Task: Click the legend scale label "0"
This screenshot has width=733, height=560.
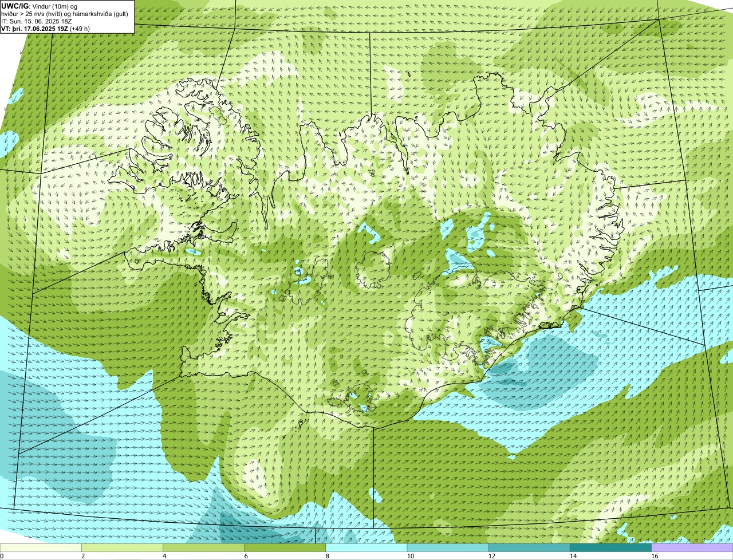Action: tap(2, 556)
